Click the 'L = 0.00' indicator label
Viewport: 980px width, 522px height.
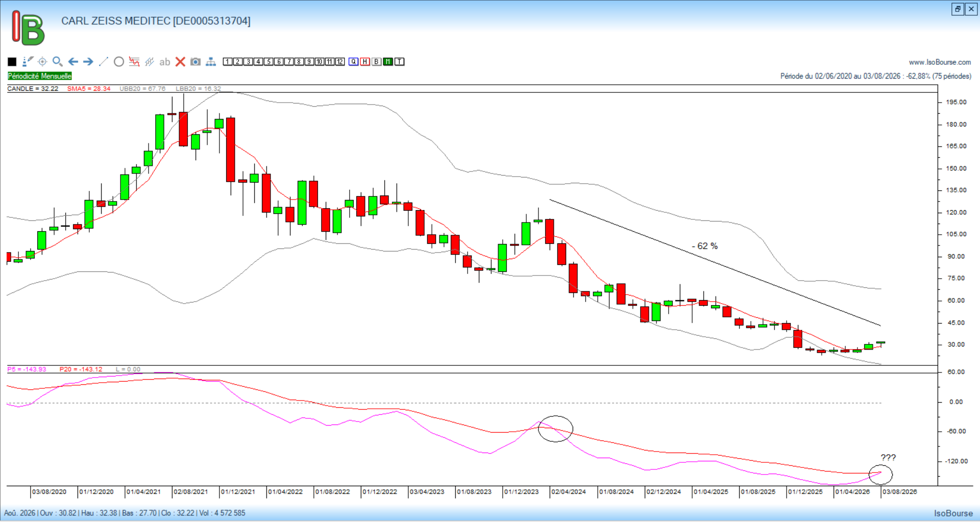coord(128,369)
